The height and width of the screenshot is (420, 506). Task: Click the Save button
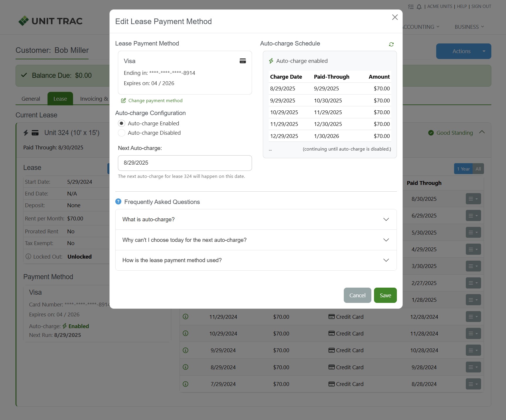[x=385, y=295]
